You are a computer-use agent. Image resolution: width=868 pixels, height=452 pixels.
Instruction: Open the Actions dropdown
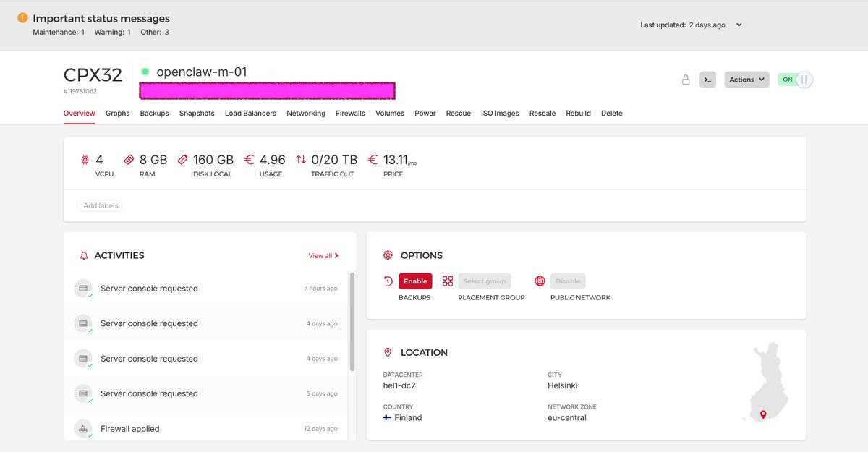(x=746, y=80)
